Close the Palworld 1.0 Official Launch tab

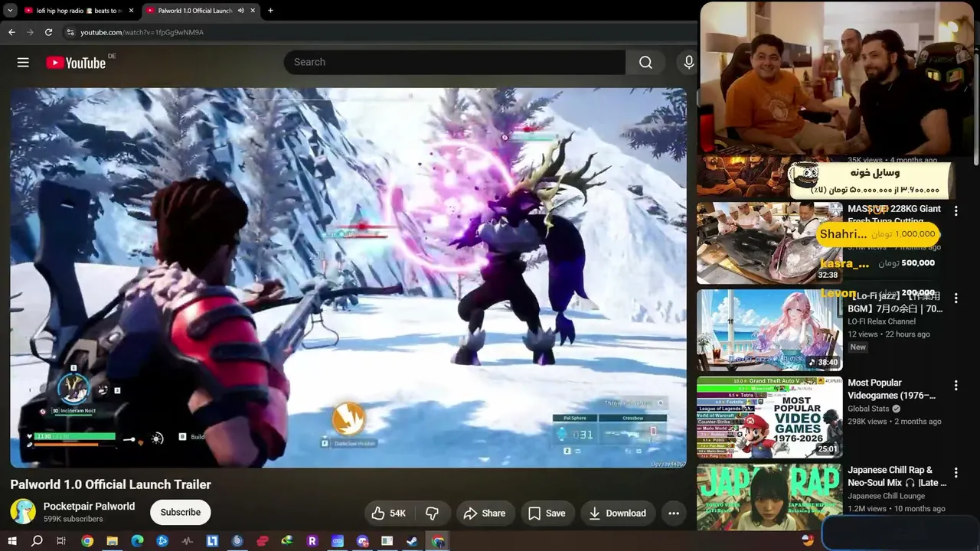pos(252,11)
